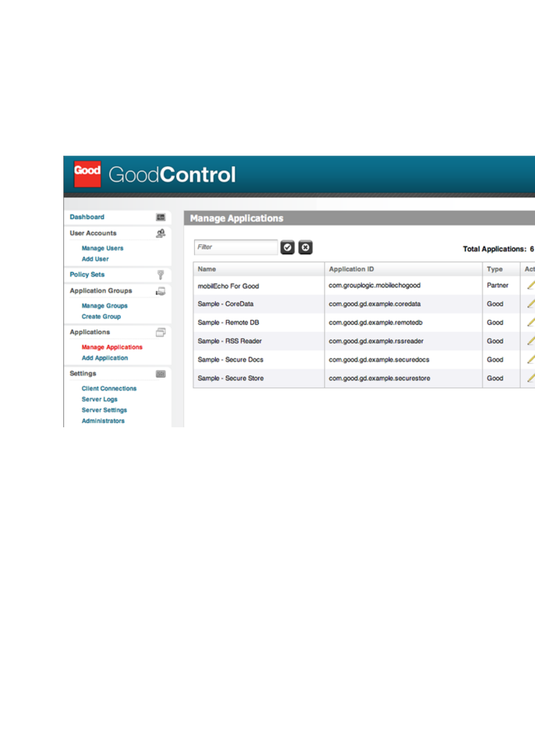Click the Application Groups icon

pos(161,291)
